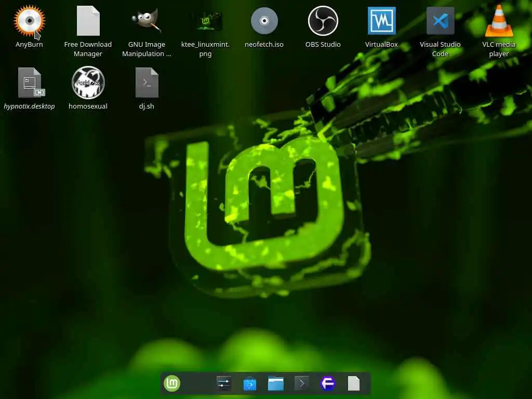Click the homosexual skull desktop icon

(x=88, y=83)
